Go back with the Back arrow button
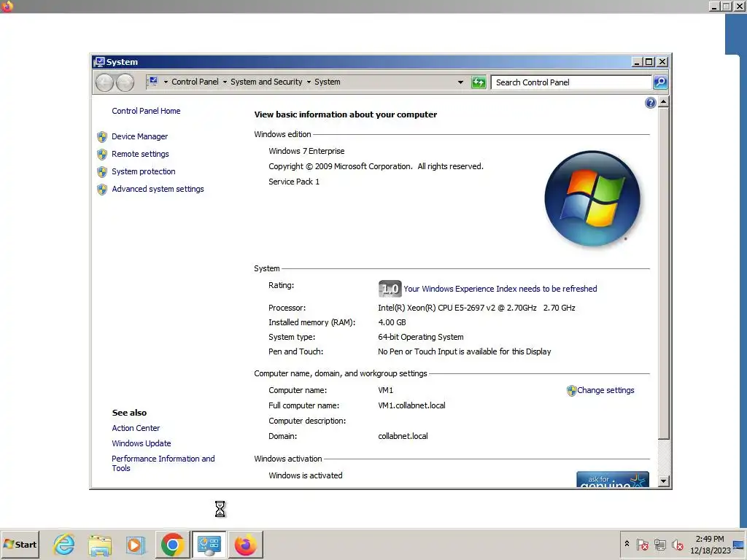This screenshot has width=747, height=560. (105, 83)
